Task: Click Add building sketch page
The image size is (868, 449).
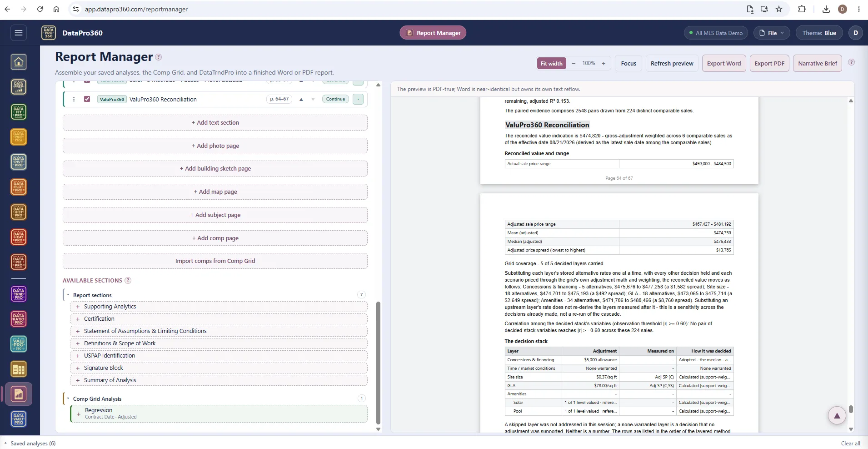Action: [215, 169]
